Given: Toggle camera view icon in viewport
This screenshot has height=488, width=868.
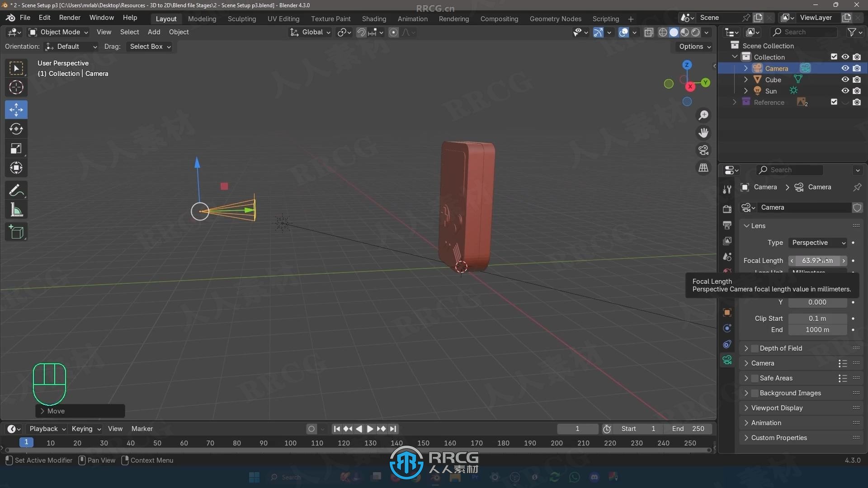Looking at the screenshot, I should tap(703, 150).
